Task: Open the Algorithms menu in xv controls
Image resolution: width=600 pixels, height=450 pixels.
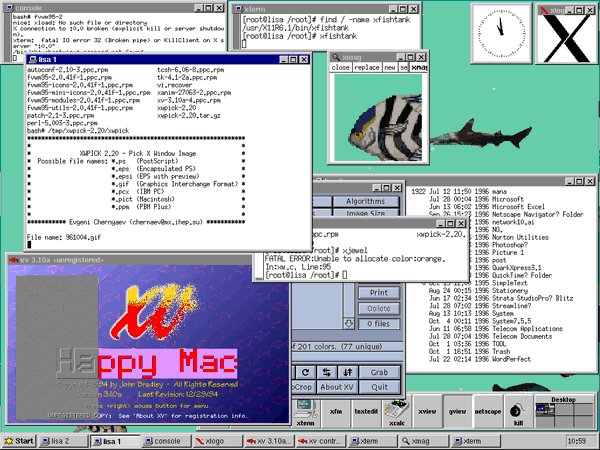Action: coord(366,201)
